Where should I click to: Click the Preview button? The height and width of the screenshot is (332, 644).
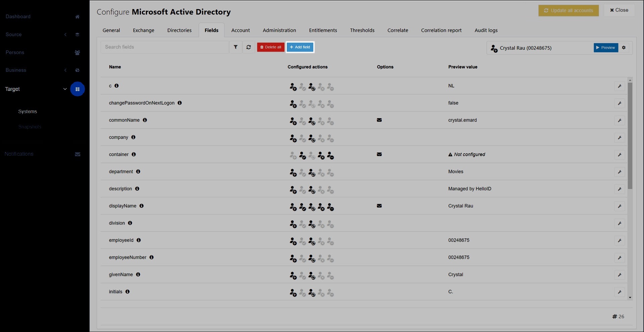pyautogui.click(x=606, y=48)
